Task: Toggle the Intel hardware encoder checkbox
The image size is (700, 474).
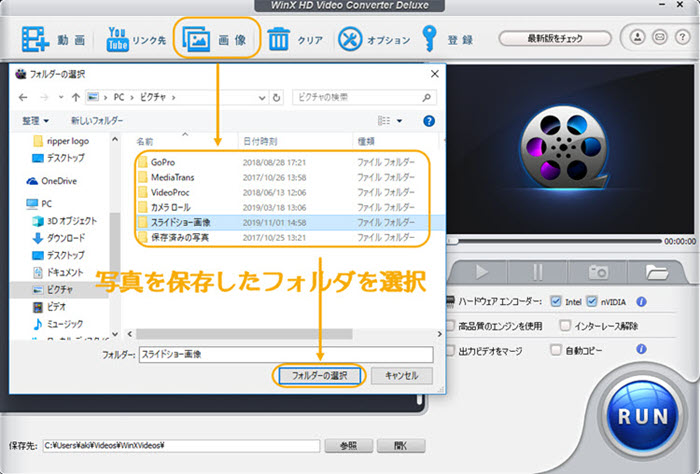Action: tap(556, 302)
